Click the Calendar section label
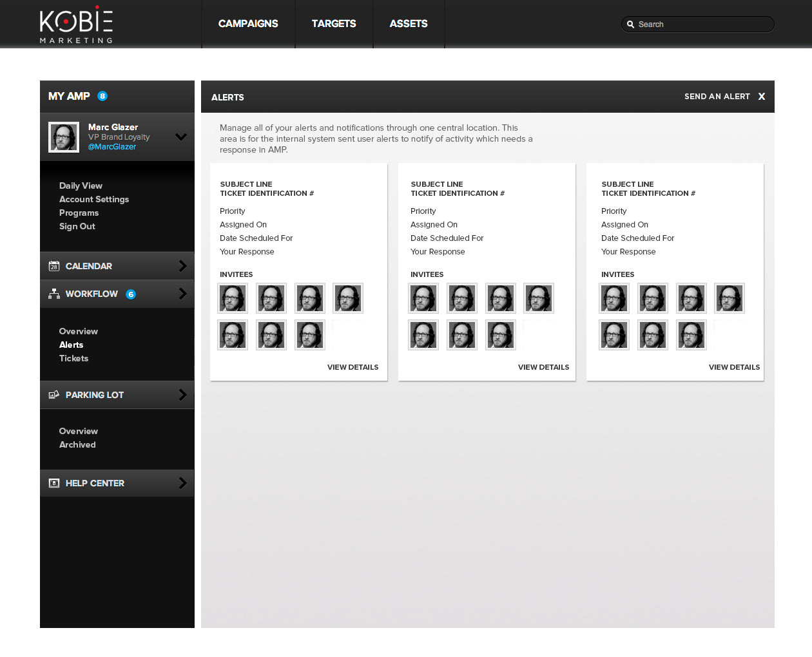Viewport: 812px width, 657px height. click(89, 266)
